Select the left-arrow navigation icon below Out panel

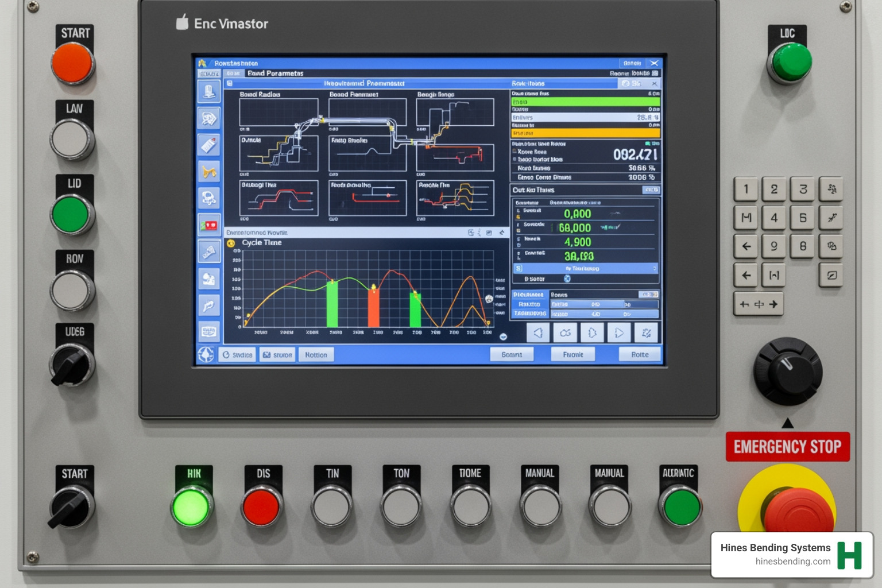pos(537,332)
